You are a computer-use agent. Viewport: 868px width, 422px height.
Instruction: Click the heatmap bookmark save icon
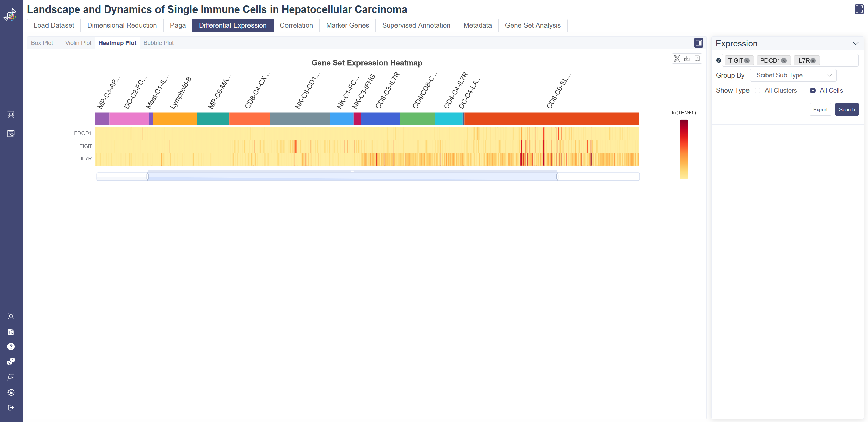697,59
